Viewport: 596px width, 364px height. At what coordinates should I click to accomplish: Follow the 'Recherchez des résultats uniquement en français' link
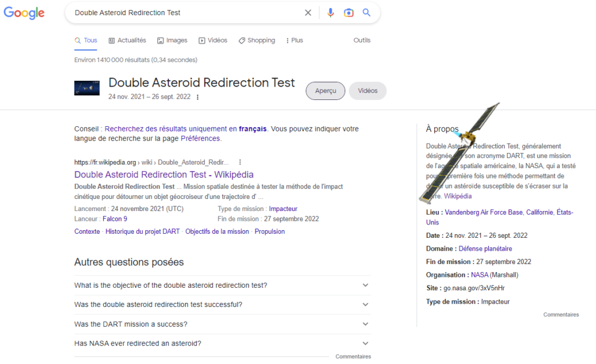pyautogui.click(x=186, y=129)
